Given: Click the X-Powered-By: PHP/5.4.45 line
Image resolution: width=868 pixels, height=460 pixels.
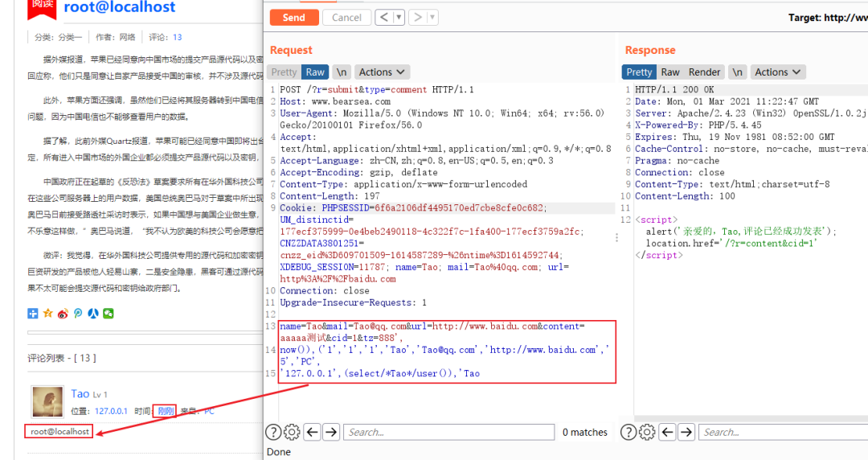Looking at the screenshot, I should coord(698,125).
